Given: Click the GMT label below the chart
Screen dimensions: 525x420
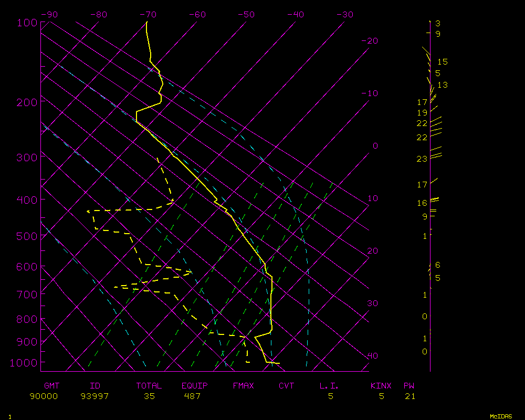Looking at the screenshot, I should coord(52,386).
